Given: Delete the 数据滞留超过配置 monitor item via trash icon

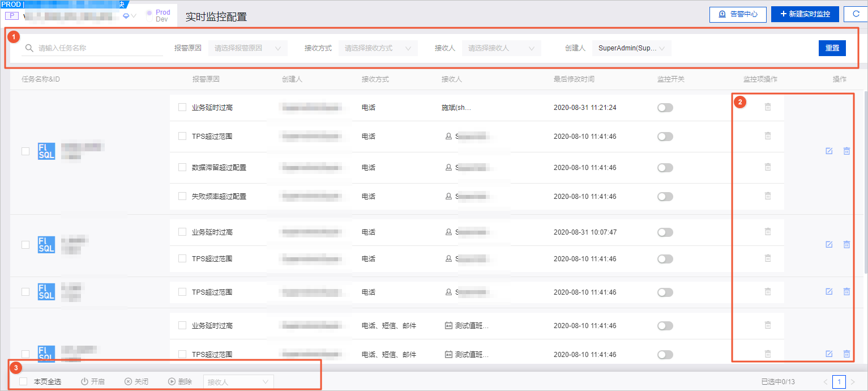Looking at the screenshot, I should [768, 167].
